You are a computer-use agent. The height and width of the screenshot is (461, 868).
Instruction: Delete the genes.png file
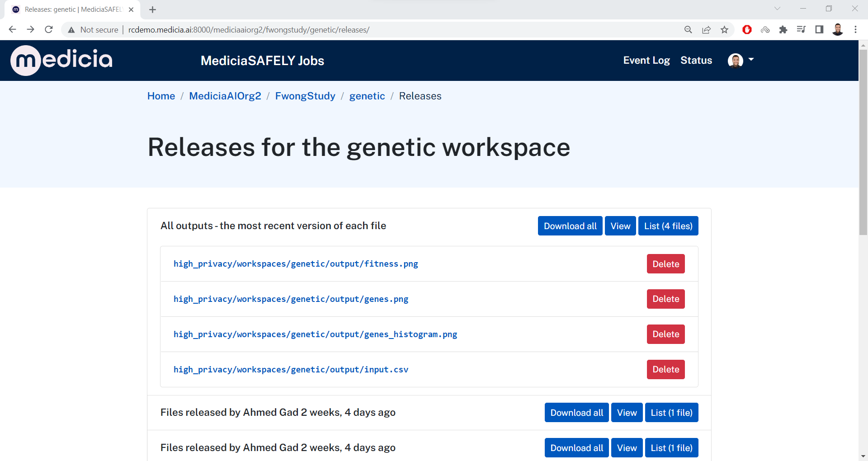pos(665,299)
